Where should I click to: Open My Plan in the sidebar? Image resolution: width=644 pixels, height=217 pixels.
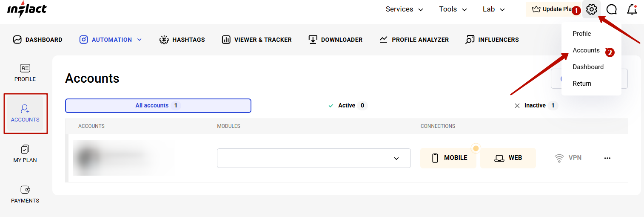pos(25,154)
